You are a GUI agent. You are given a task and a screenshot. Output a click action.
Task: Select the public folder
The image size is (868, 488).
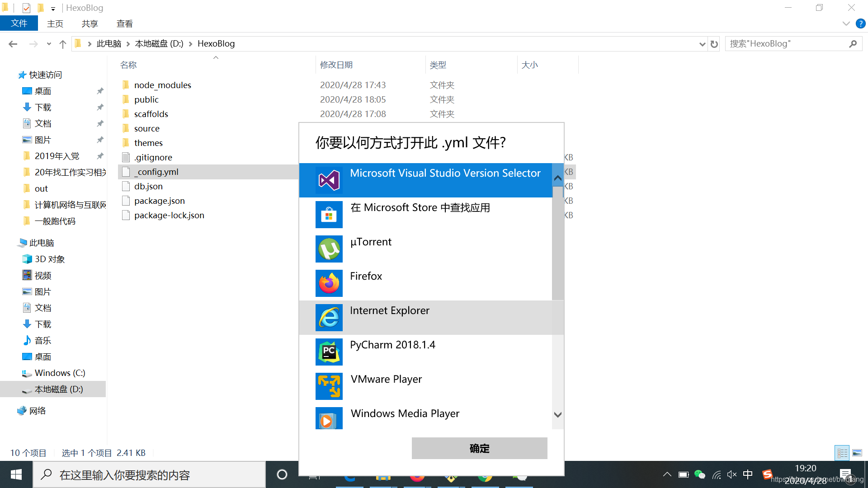tap(146, 99)
